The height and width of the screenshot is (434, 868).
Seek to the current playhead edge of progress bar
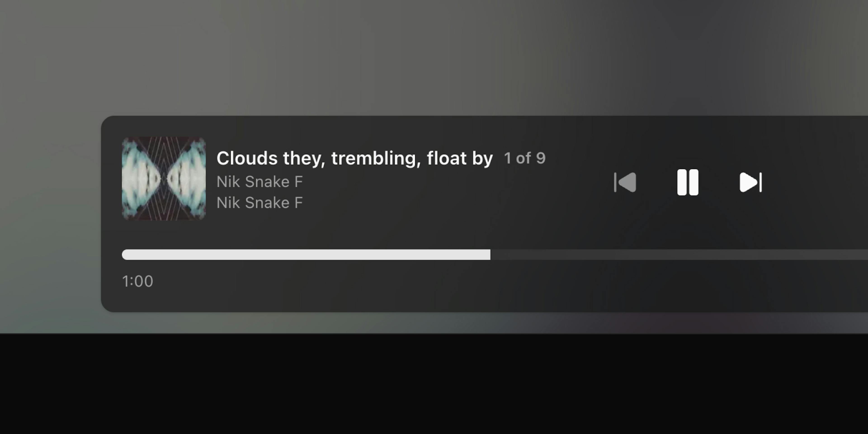click(x=490, y=255)
